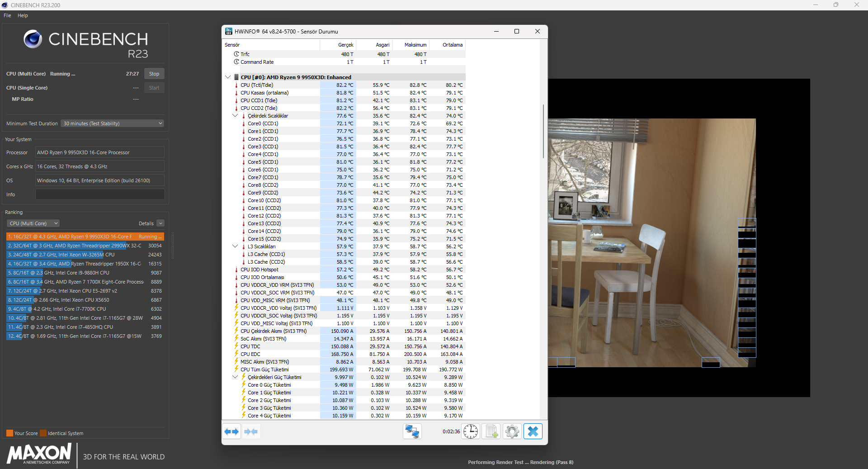868x469 pixels.
Task: Reset sensor timer with the clock icon
Action: [471, 431]
